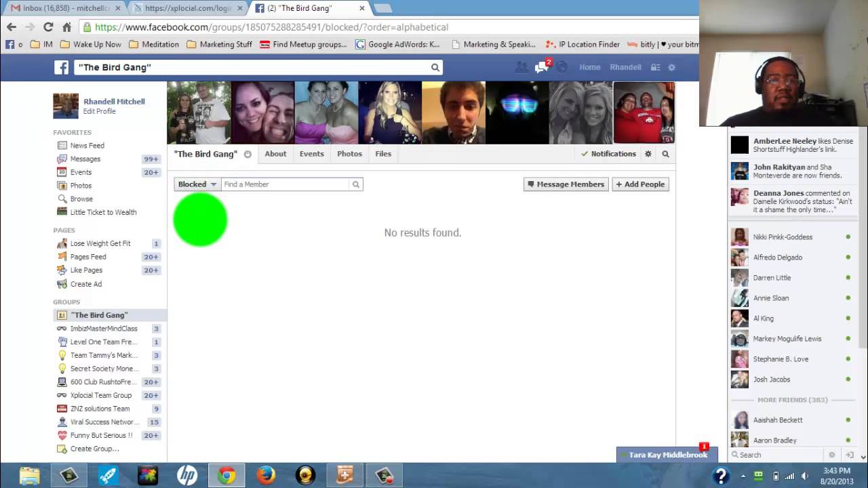Close the xplocial.com browser tab
Image resolution: width=868 pixels, height=488 pixels.
239,8
